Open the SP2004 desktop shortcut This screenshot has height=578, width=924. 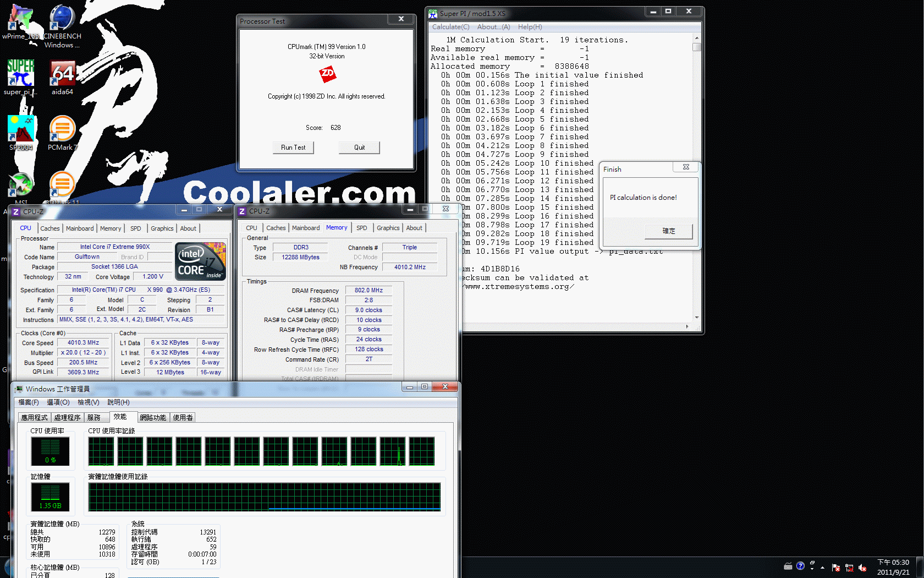pyautogui.click(x=20, y=133)
